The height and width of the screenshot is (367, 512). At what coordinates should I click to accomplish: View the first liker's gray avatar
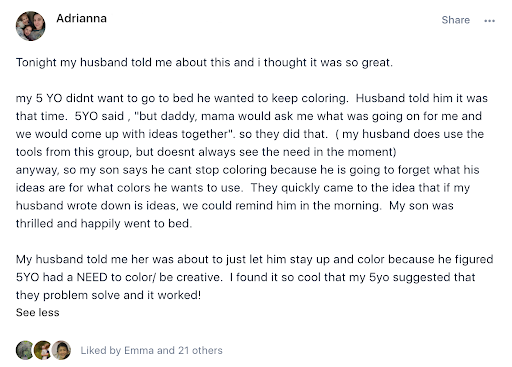[25, 350]
